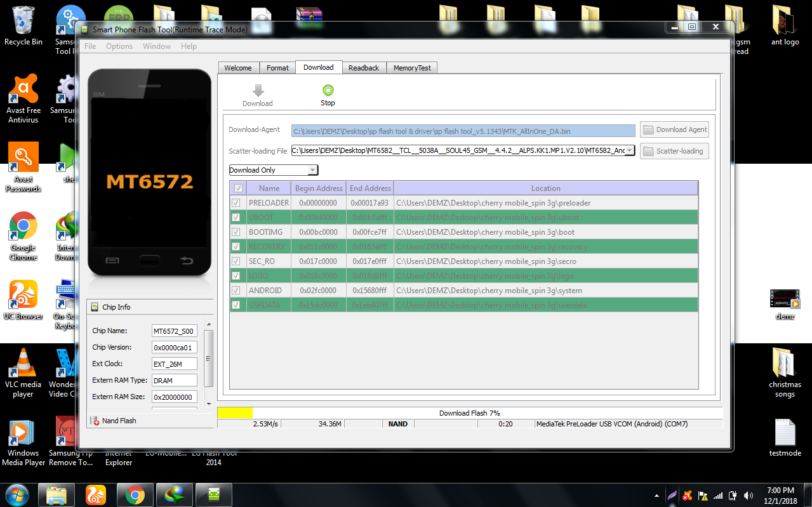Open Windows Media Player desktop icon
This screenshot has height=507, width=812.
[23, 442]
